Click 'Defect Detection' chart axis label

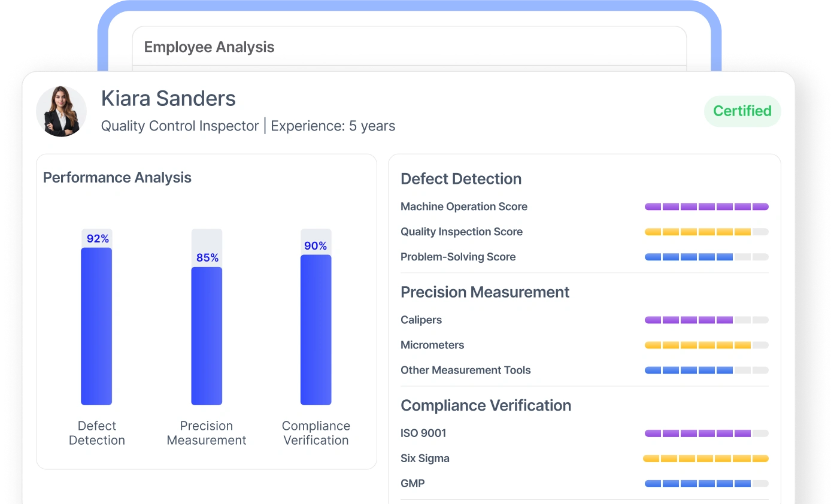point(97,433)
